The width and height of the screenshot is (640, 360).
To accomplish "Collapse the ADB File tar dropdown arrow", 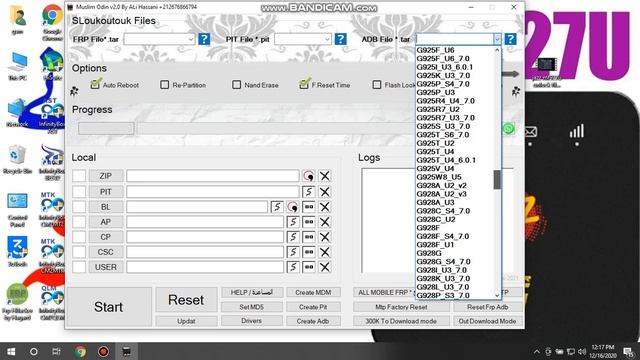I will pyautogui.click(x=497, y=39).
